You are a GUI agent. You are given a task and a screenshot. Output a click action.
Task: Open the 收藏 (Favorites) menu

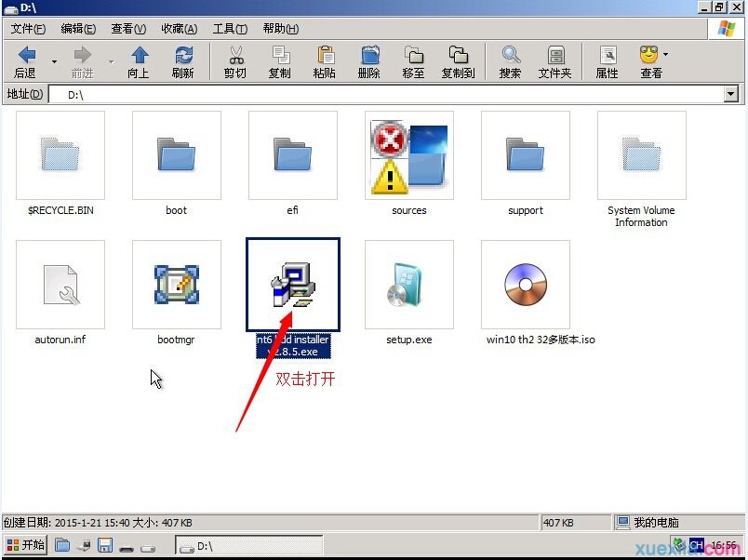[178, 28]
